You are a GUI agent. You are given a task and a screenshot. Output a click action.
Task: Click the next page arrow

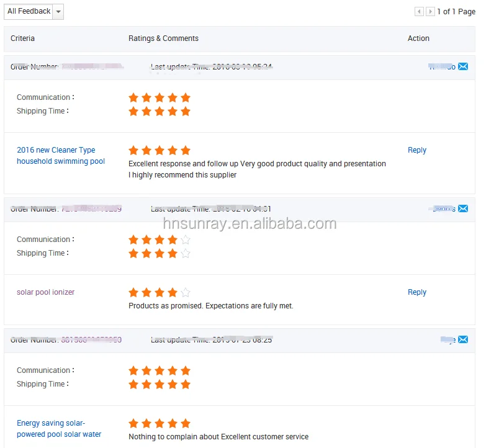(430, 12)
